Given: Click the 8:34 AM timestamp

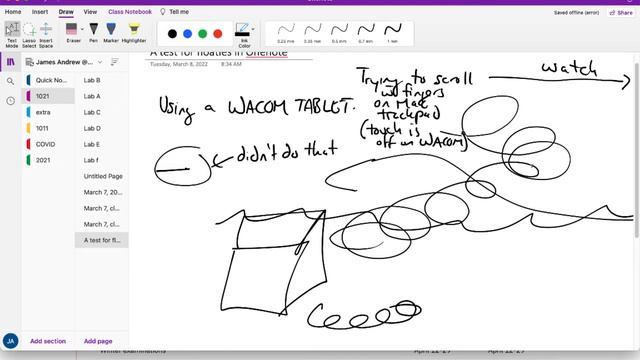Looking at the screenshot, I should [231, 64].
